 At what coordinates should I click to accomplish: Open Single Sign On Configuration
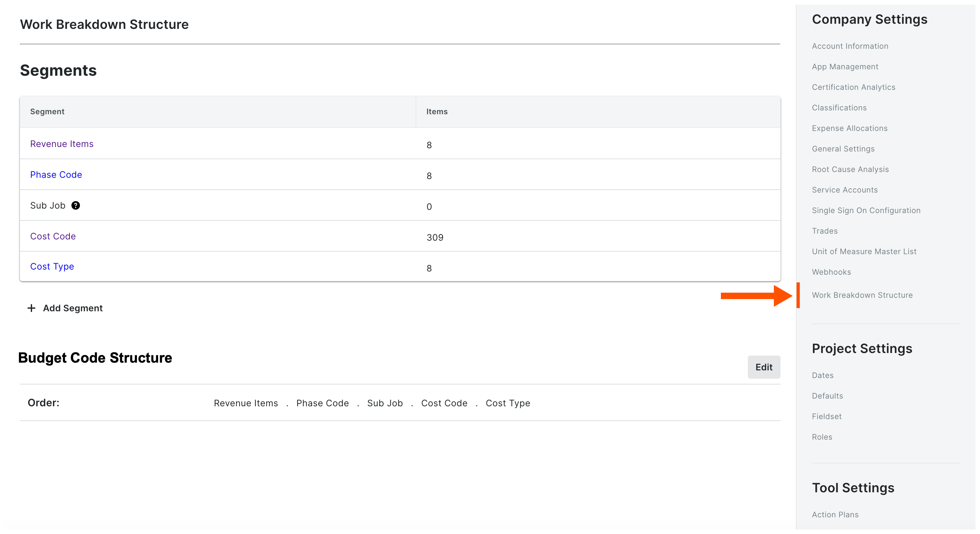866,211
